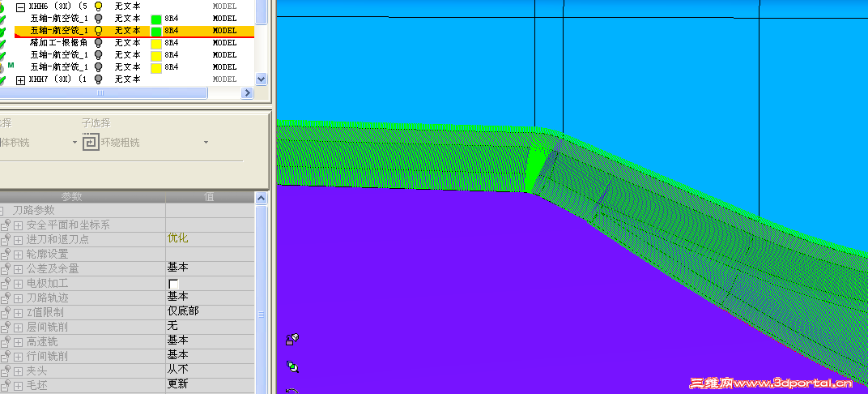
Task: Open the 环绕粗铣 sub-selection dropdown arrow
Action: pos(206,143)
